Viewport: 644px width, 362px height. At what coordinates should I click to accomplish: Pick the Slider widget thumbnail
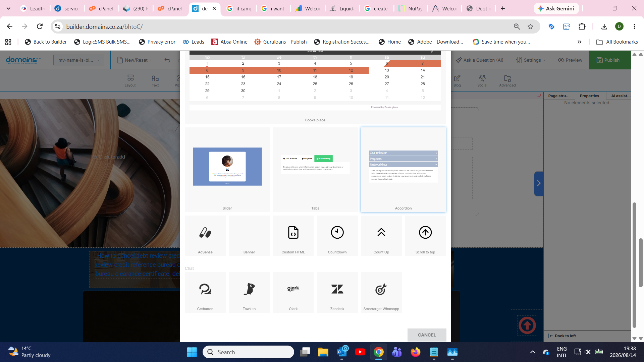pos(227,170)
